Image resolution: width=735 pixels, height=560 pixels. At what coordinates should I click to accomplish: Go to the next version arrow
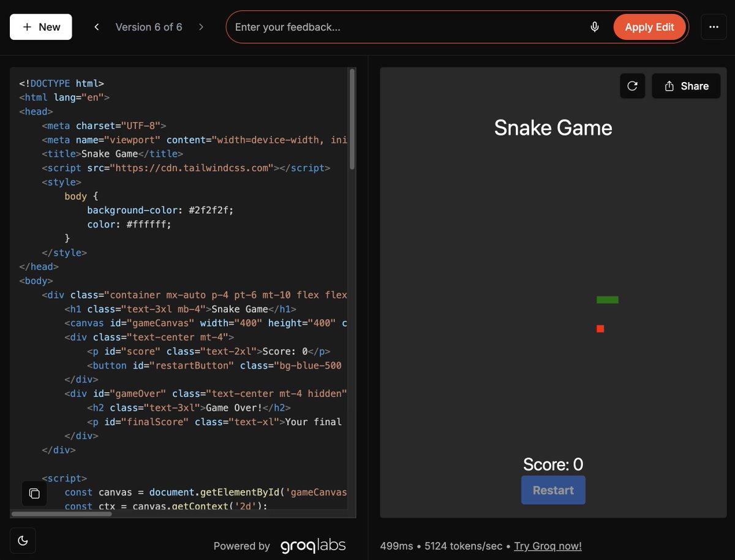pyautogui.click(x=201, y=27)
